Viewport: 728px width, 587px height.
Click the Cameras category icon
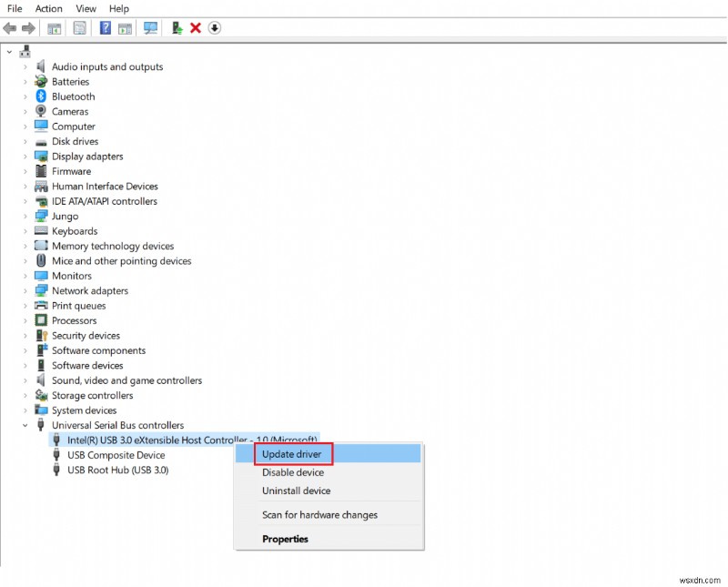coord(39,111)
